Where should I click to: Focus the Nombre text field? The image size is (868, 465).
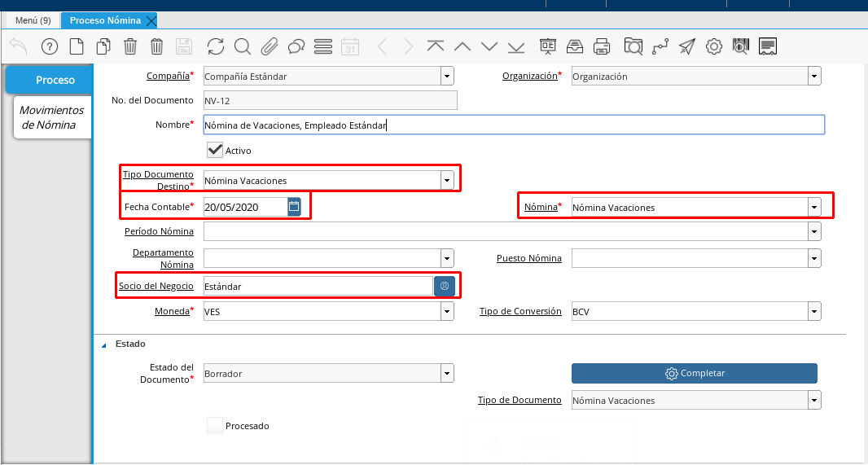514,125
